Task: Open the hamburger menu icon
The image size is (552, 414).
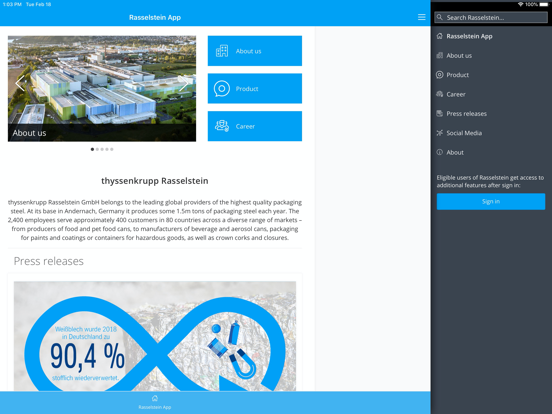Action: (x=421, y=17)
